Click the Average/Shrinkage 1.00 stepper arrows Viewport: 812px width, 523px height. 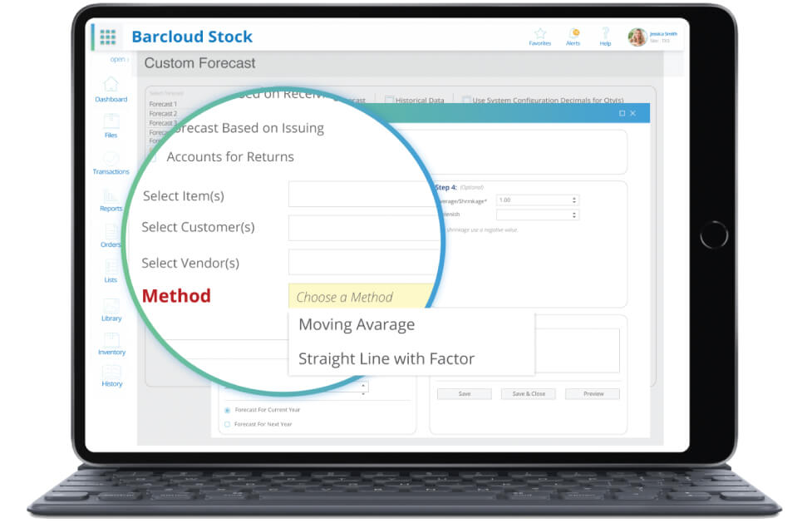coord(573,200)
